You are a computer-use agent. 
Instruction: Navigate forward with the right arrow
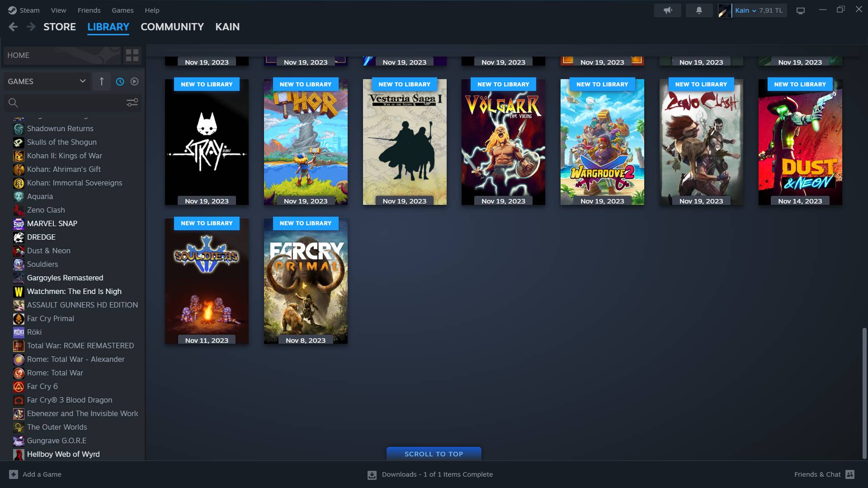(x=31, y=27)
